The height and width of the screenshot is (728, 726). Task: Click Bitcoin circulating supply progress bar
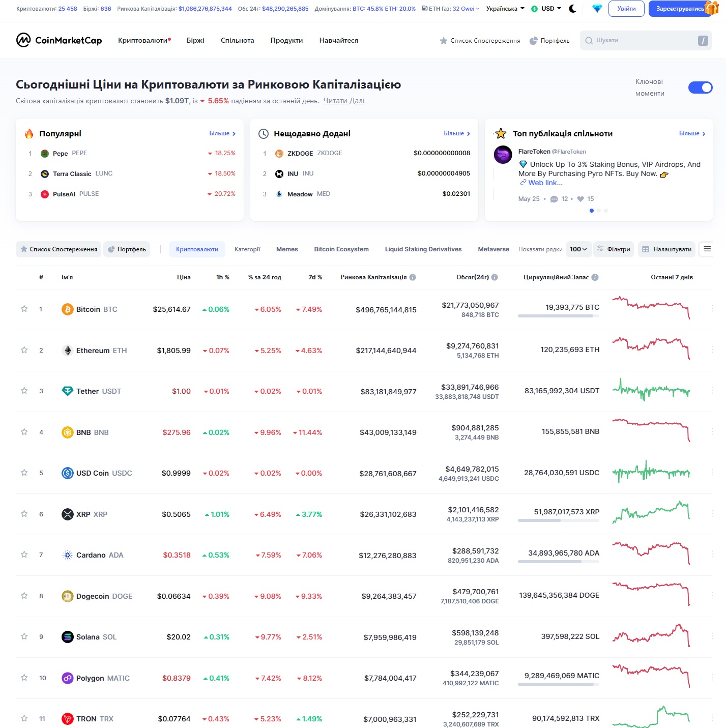point(559,316)
